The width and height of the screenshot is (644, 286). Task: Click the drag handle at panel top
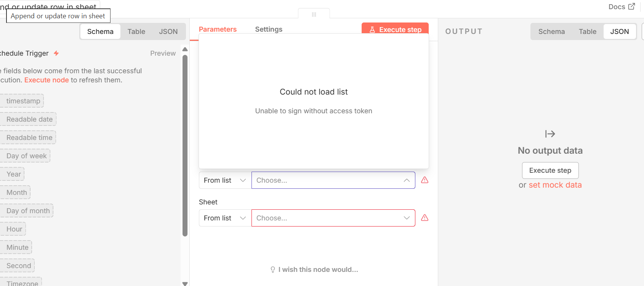point(314,14)
